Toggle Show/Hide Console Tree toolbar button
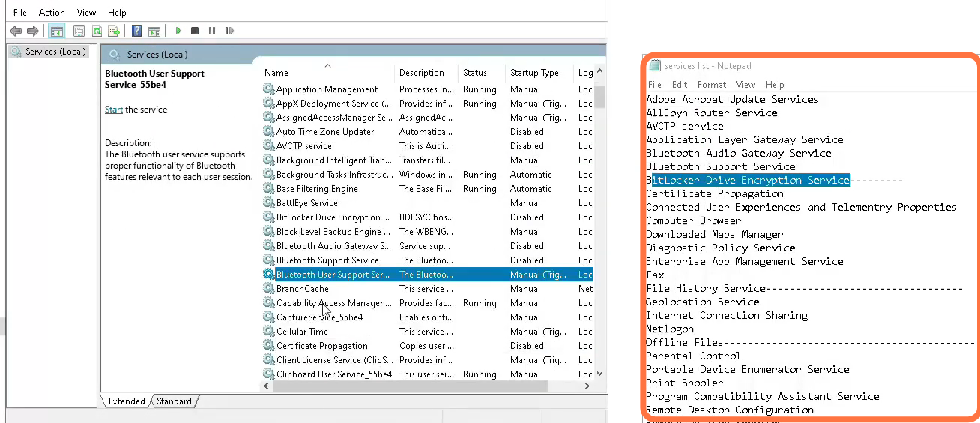 tap(56, 31)
